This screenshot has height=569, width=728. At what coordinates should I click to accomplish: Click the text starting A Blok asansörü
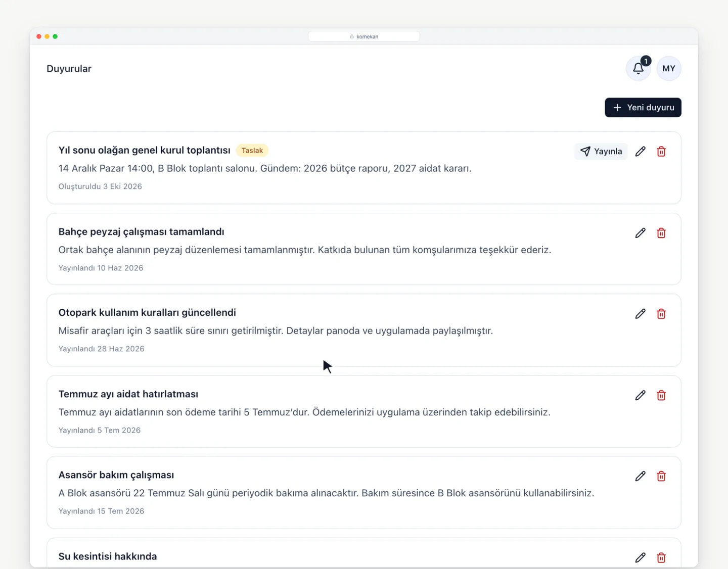tap(326, 493)
